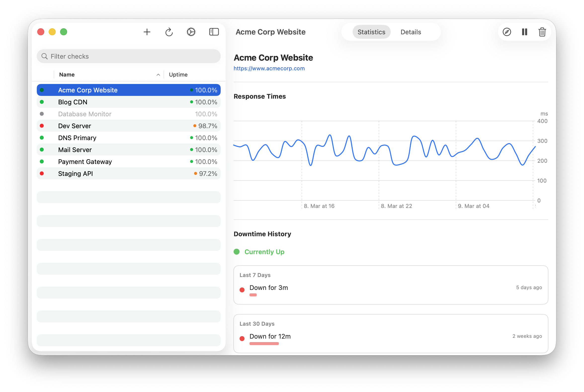Select the paused Database Monitor check
Viewport: 584px width, 392px height.
click(84, 114)
